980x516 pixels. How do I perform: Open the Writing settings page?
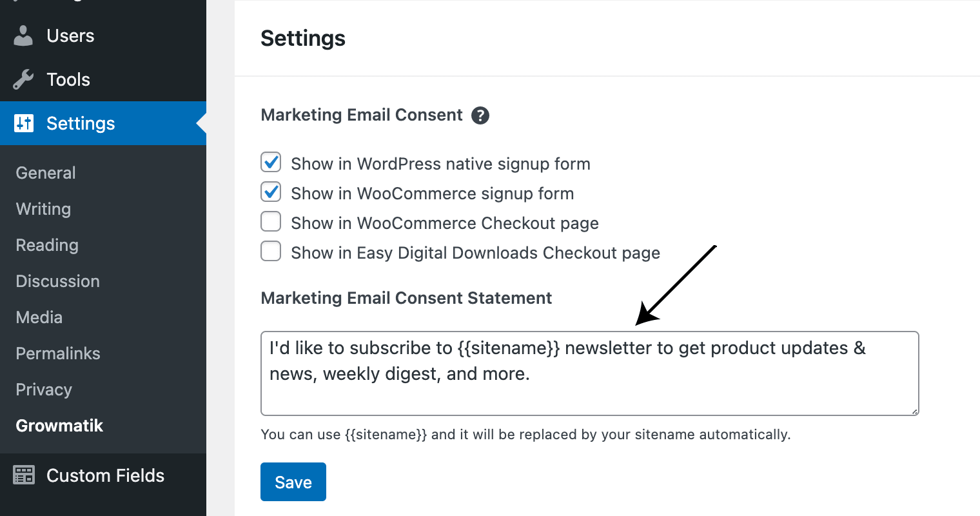43,209
